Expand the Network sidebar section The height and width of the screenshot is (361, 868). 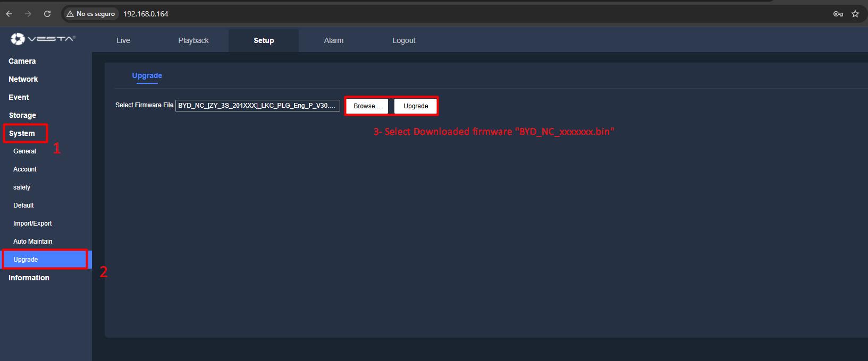23,79
